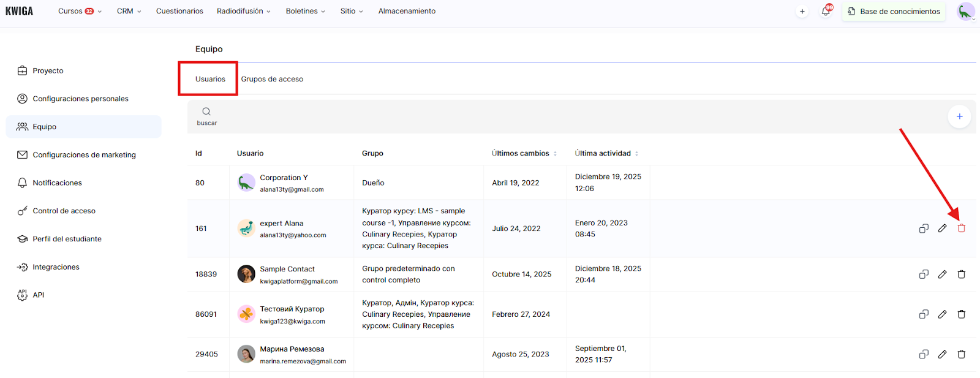Viewport: 980px width, 378px height.
Task: Open Integraciones in the sidebar
Action: 56,267
